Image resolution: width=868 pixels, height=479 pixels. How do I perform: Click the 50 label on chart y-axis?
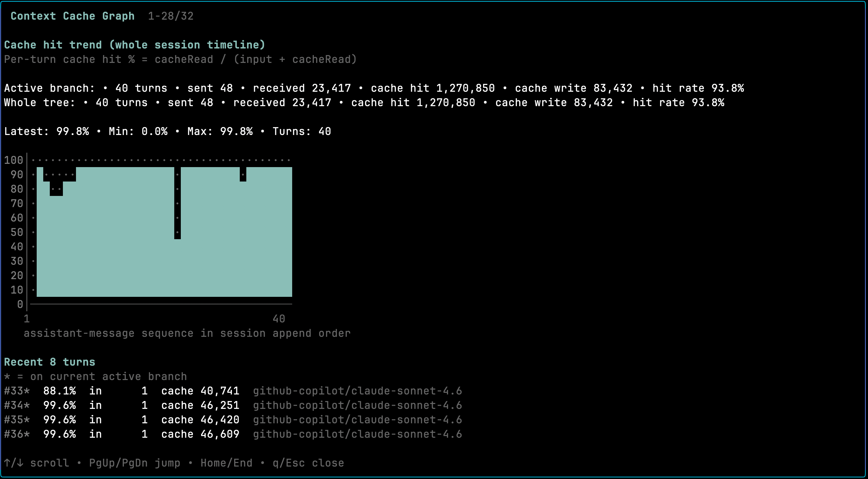17,232
